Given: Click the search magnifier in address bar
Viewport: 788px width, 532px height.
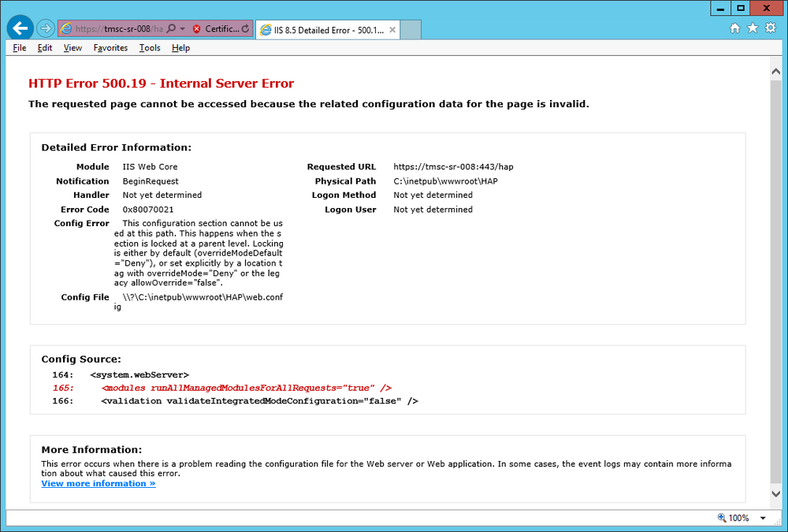Looking at the screenshot, I should [171, 28].
